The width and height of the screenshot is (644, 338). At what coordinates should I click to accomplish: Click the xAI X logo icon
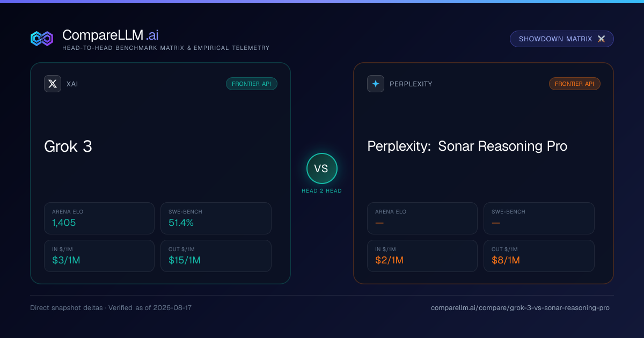point(53,84)
